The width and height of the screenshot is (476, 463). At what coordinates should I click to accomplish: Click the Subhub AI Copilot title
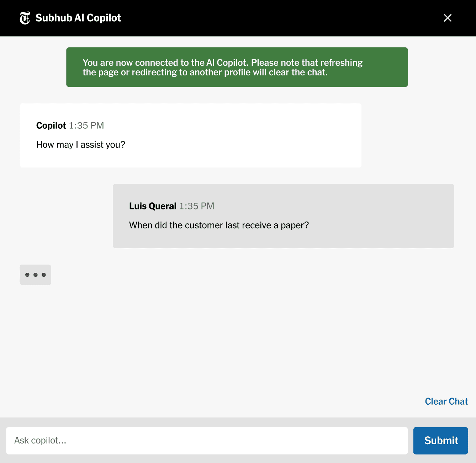pos(78,18)
